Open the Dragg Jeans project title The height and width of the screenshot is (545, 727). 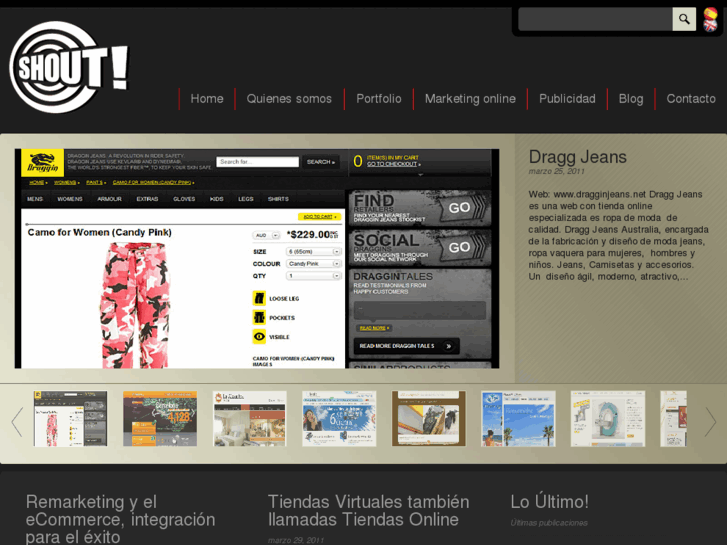coord(578,157)
